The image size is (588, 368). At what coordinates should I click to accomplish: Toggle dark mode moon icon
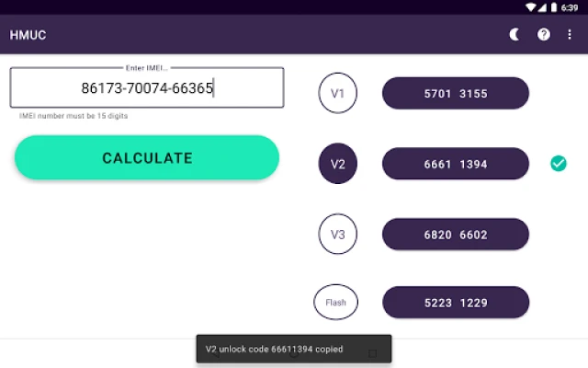click(x=514, y=35)
